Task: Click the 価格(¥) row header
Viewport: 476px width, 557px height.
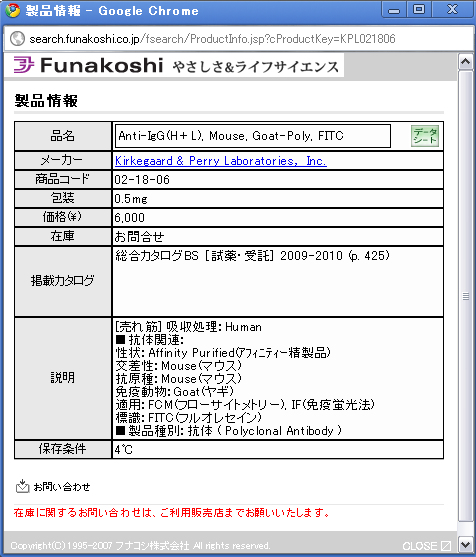Action: click(63, 217)
